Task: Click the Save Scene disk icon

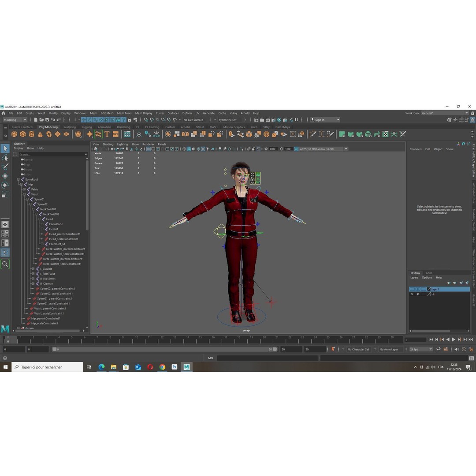Action: click(47, 120)
